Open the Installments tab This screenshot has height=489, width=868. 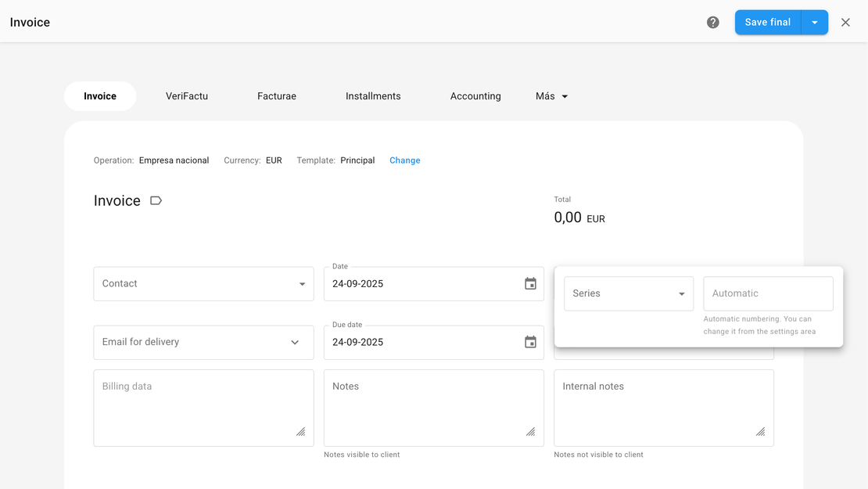(373, 96)
